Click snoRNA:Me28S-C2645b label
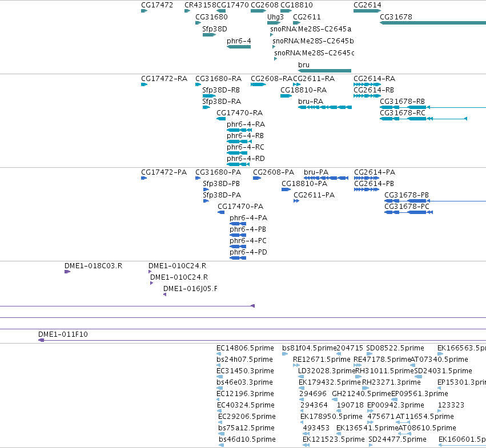 (313, 41)
